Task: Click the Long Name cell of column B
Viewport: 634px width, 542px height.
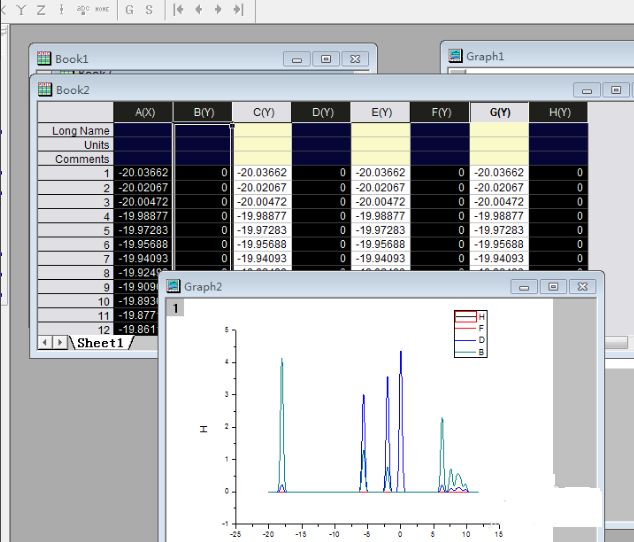Action: [202, 130]
